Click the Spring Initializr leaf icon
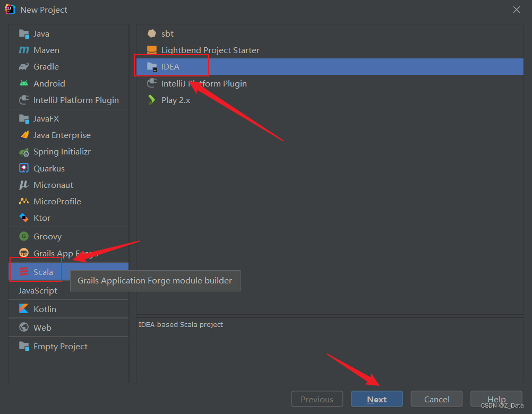The height and width of the screenshot is (414, 532). [x=24, y=152]
